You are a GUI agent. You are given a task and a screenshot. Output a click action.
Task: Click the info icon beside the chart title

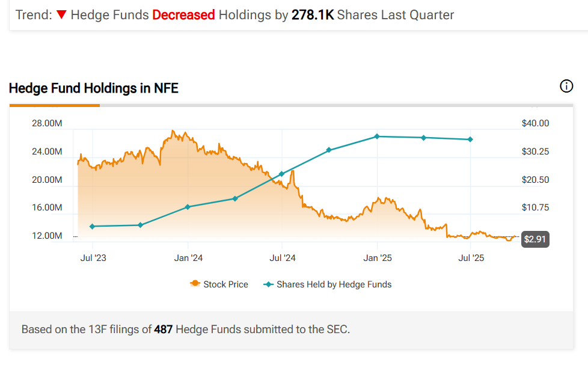click(566, 87)
